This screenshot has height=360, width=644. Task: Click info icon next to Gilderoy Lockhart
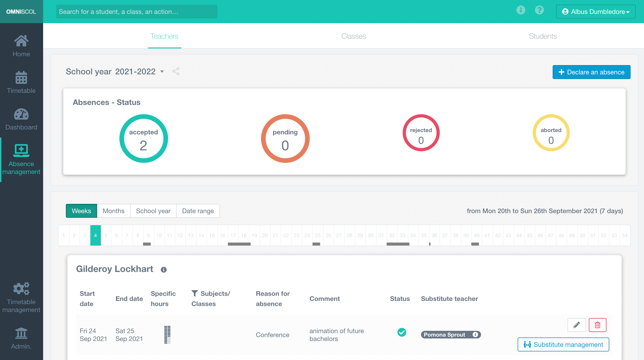point(163,270)
